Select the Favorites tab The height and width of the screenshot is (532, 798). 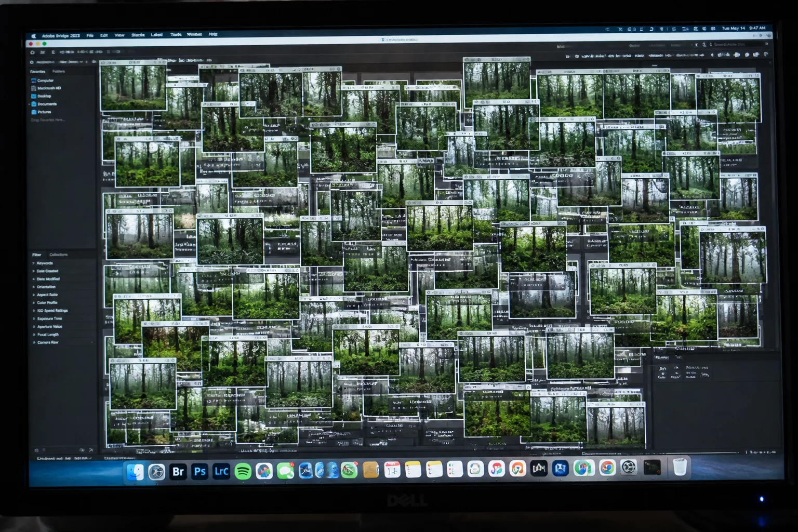coord(37,72)
